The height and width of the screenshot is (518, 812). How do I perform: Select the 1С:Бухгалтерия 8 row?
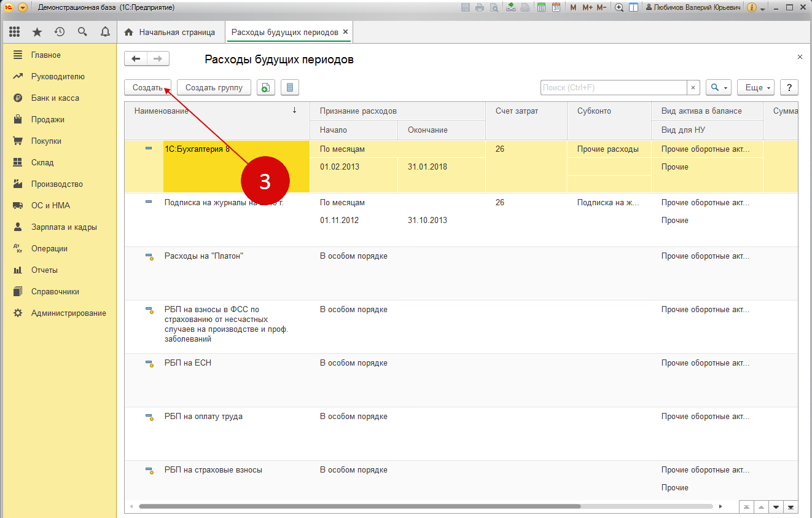pyautogui.click(x=461, y=167)
